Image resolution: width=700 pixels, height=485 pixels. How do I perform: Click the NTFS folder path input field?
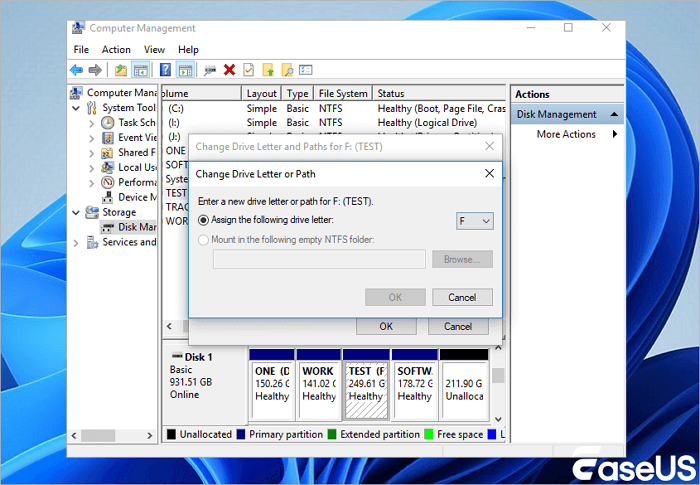[319, 259]
